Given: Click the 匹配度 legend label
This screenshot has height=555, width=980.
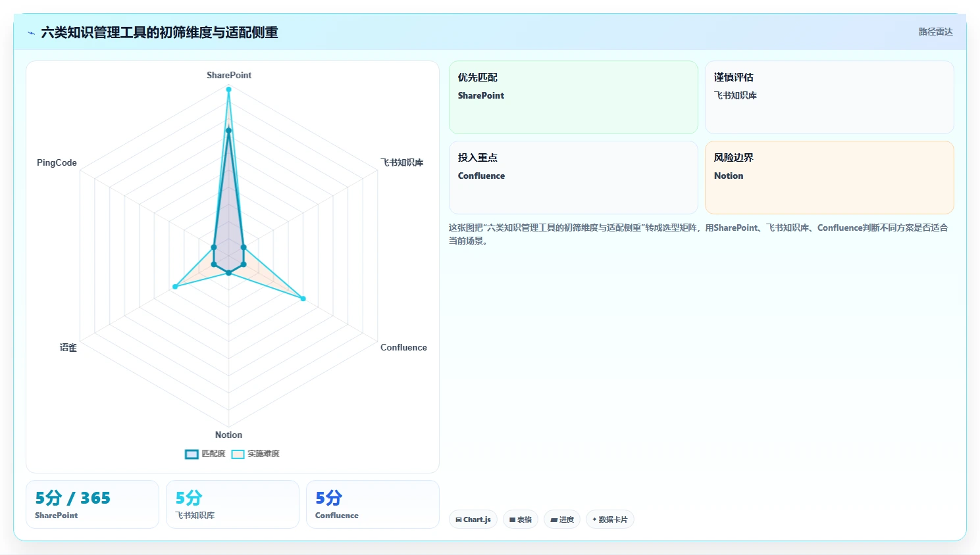Looking at the screenshot, I should point(213,454).
